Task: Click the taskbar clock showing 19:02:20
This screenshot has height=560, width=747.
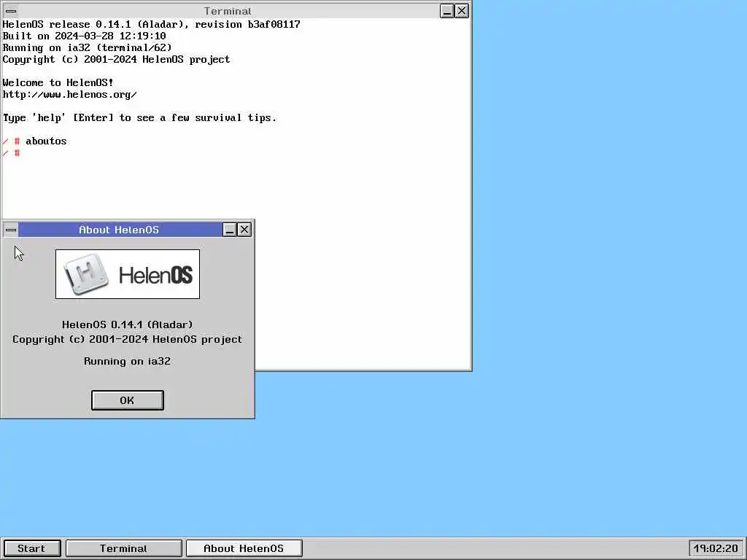Action: point(716,548)
